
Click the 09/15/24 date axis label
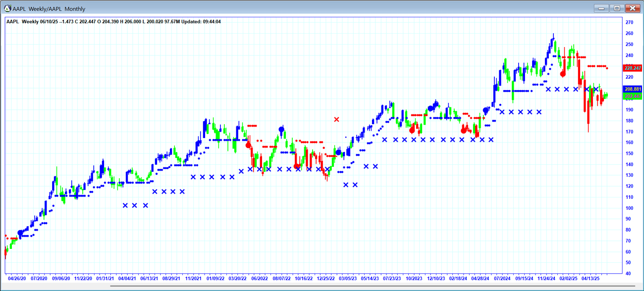click(x=525, y=279)
